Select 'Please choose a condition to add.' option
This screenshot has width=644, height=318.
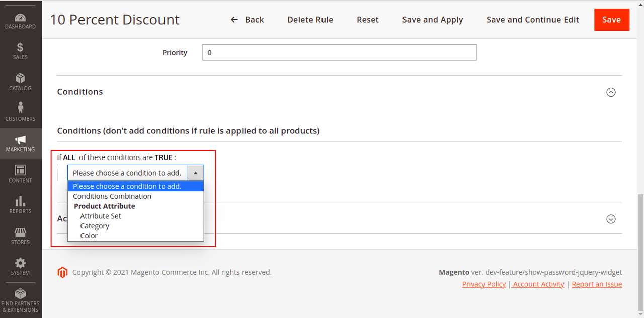click(136, 186)
